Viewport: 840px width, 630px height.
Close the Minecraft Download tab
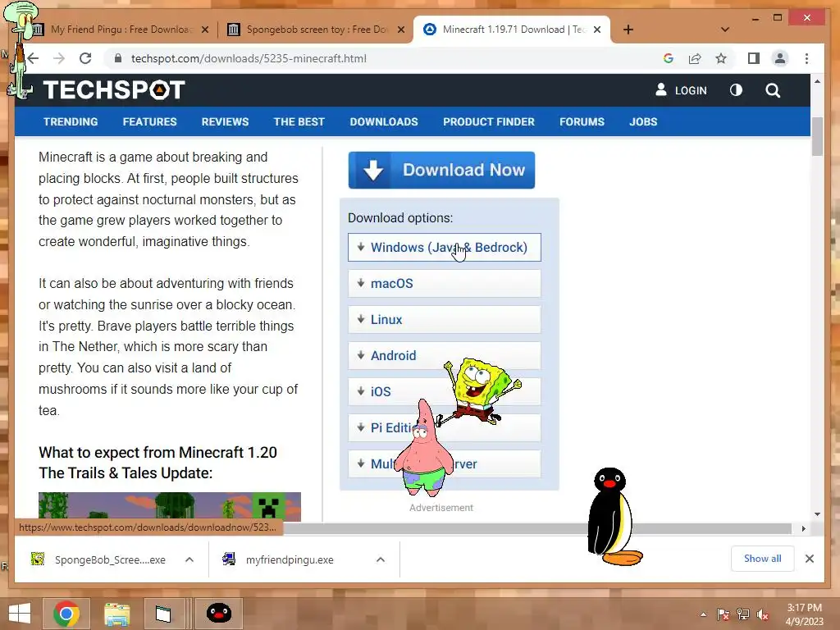(597, 30)
